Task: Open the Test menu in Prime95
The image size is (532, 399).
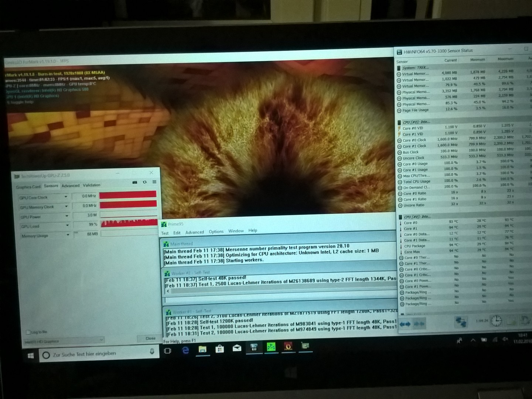Action: pos(165,233)
